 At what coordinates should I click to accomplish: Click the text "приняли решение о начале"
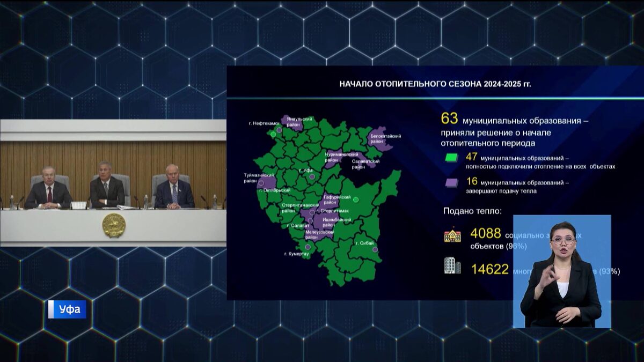pyautogui.click(x=496, y=133)
